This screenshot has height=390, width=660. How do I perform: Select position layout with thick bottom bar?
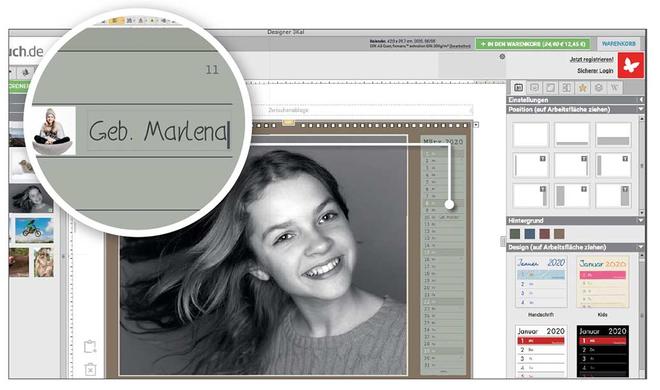tap(613, 135)
